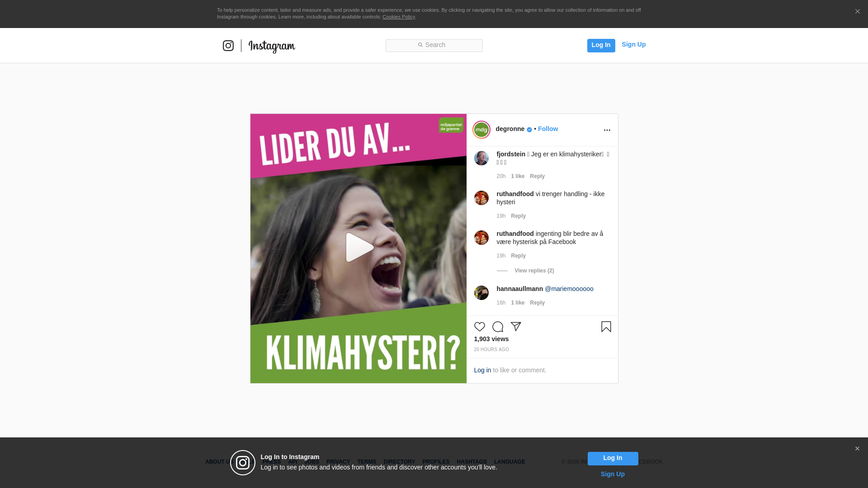Click the share paper plane icon
868x488 pixels.
coord(516,326)
